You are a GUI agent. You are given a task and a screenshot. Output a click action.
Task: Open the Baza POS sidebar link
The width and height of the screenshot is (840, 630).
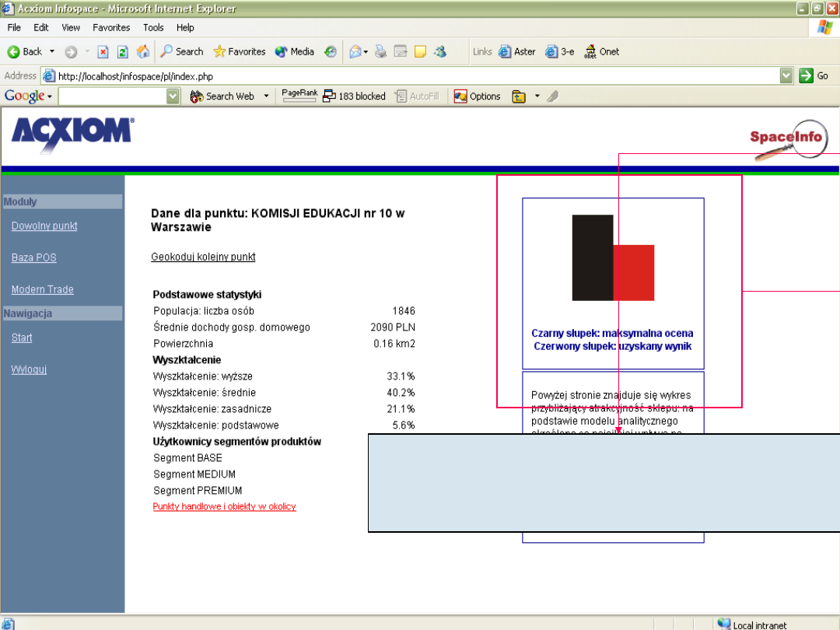pyautogui.click(x=33, y=257)
